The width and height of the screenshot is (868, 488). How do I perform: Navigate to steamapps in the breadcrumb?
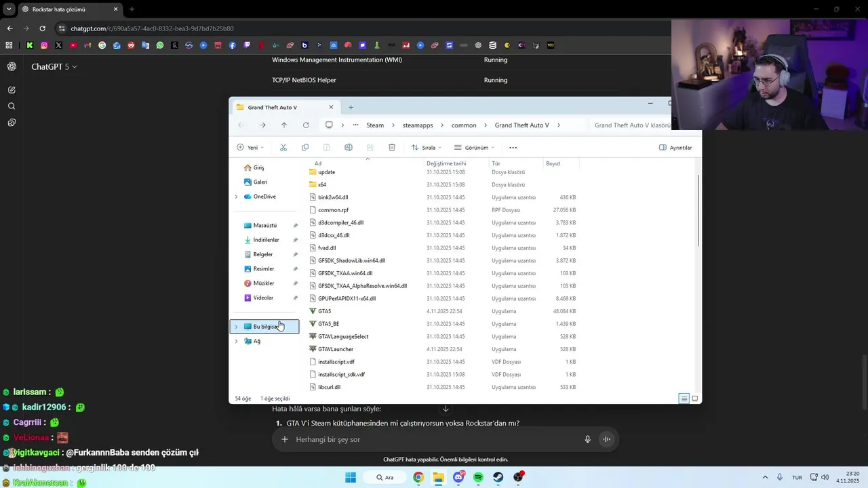pyautogui.click(x=418, y=125)
